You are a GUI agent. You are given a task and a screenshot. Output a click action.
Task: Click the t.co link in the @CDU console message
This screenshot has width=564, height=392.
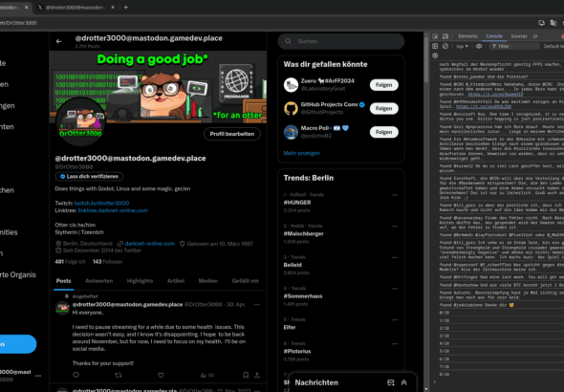coord(496,95)
